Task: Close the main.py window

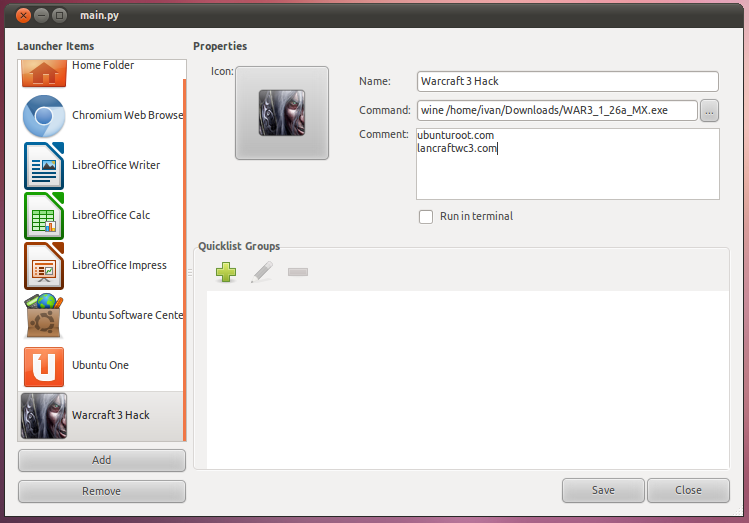Action: [x=23, y=16]
